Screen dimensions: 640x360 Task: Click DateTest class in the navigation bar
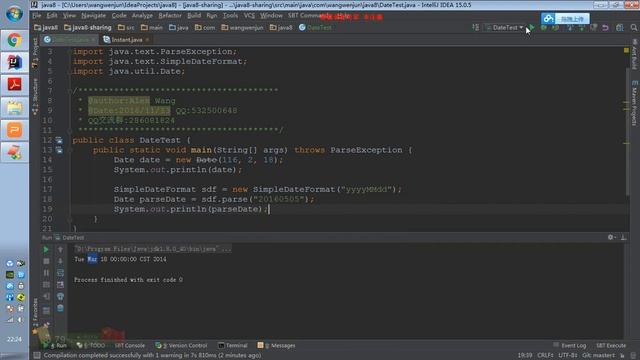[x=315, y=28]
